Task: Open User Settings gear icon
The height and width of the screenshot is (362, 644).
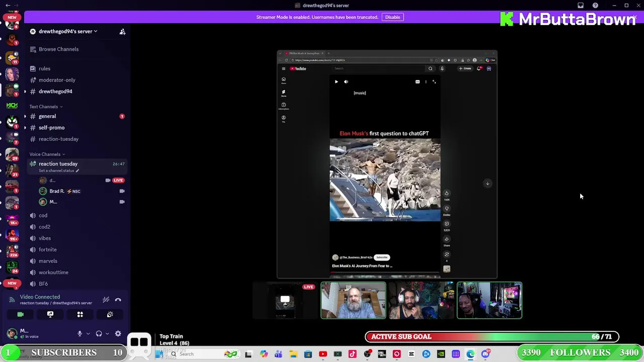Action: [x=118, y=333]
